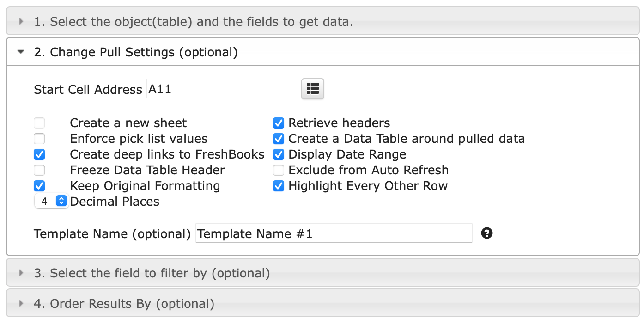The height and width of the screenshot is (319, 644).
Task: Uncheck Create a Data Table option
Action: [279, 139]
